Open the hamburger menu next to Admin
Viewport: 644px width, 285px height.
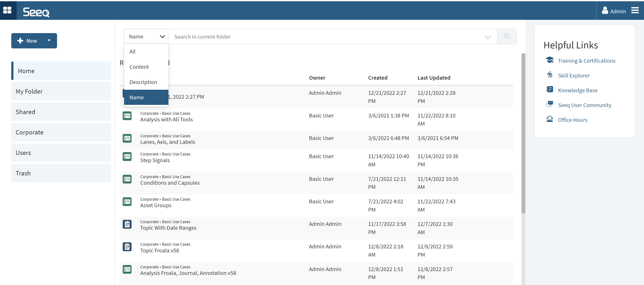(635, 10)
